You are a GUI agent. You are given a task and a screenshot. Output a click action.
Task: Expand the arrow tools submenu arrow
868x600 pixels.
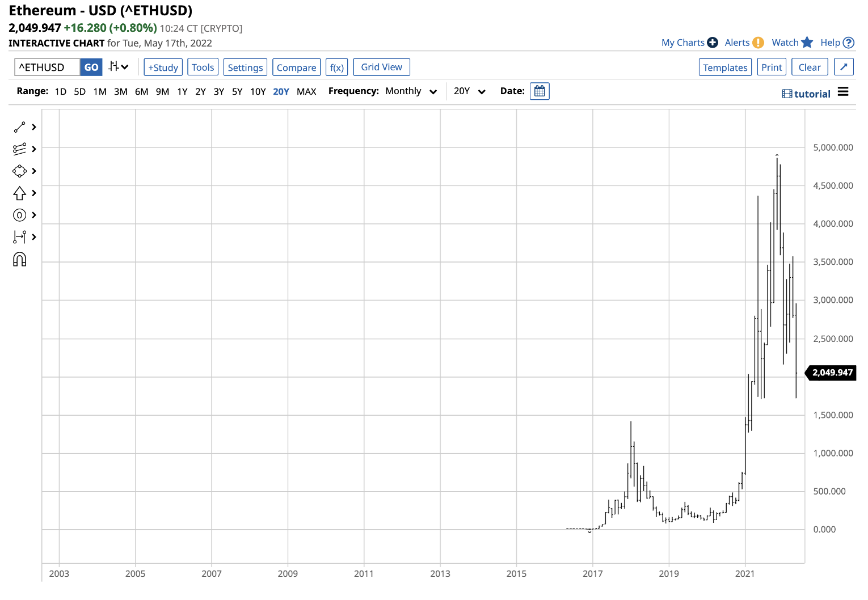tap(34, 193)
